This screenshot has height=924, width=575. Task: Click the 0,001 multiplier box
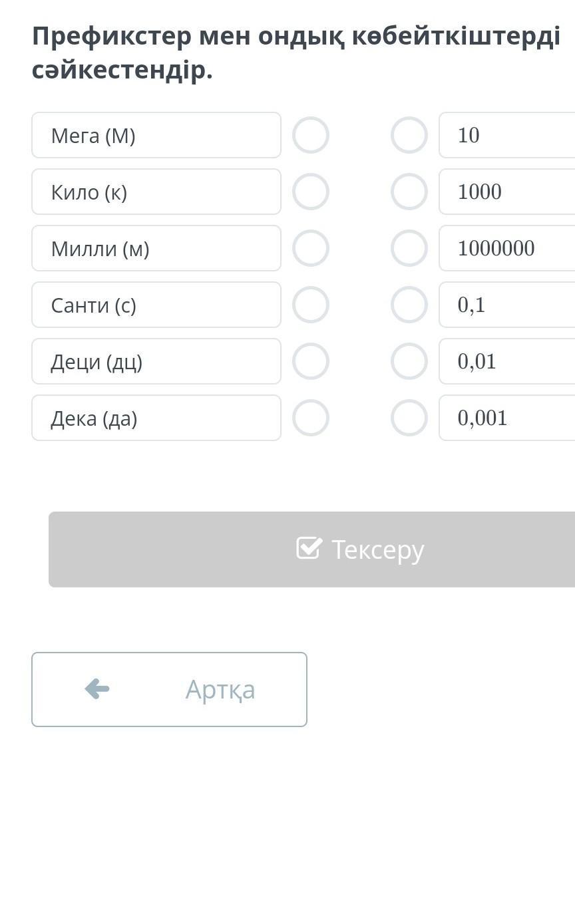pos(507,418)
